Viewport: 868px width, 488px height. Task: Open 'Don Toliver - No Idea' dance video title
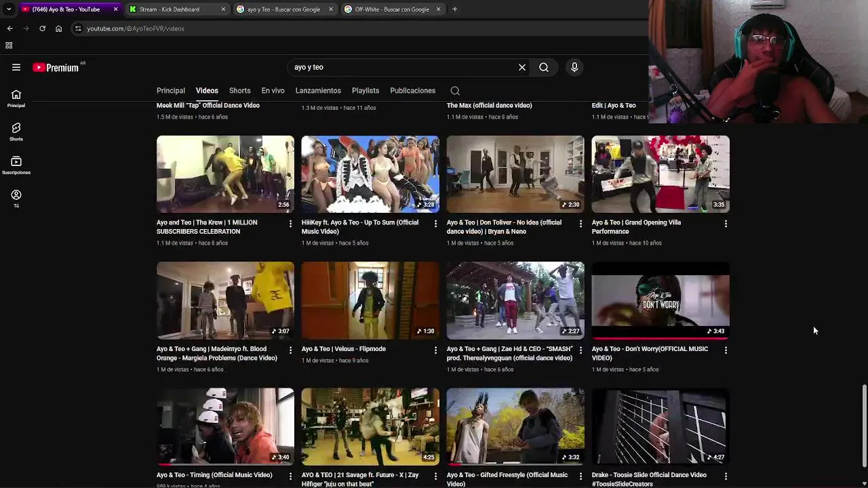tap(504, 227)
